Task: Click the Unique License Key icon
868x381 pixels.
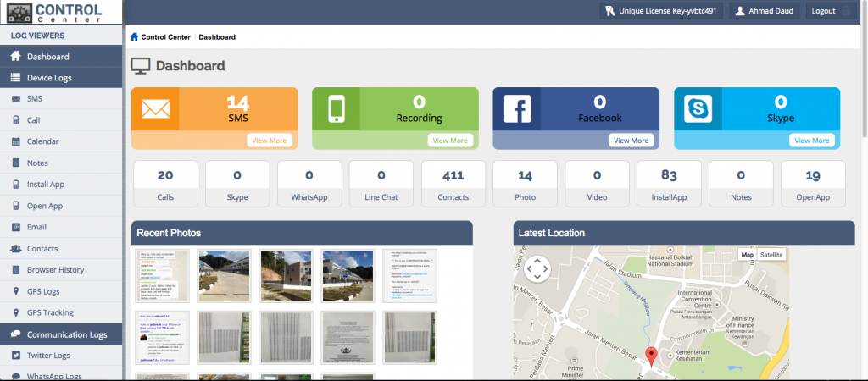Action: point(609,11)
